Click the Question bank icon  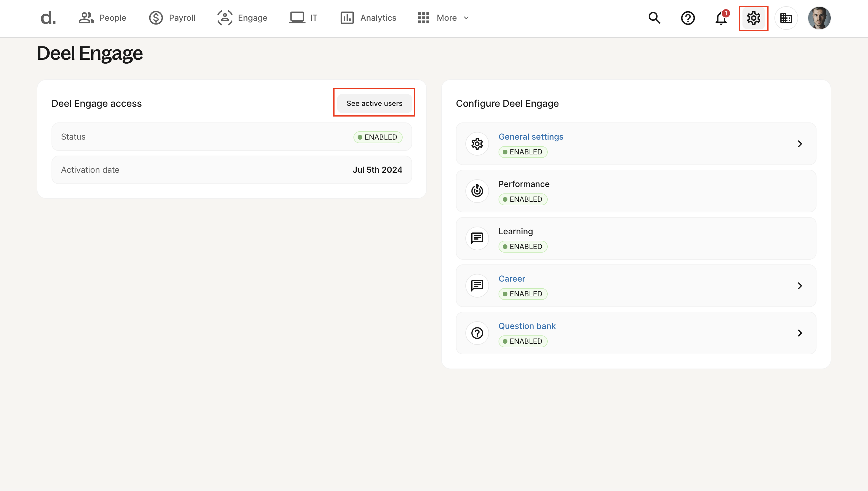(x=477, y=333)
